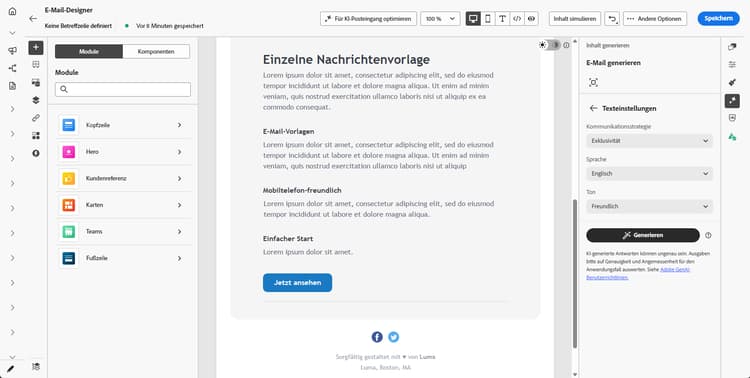Screen dimensions: 750x378
Task: Open the square icon below AI assistant
Action: pyautogui.click(x=732, y=118)
